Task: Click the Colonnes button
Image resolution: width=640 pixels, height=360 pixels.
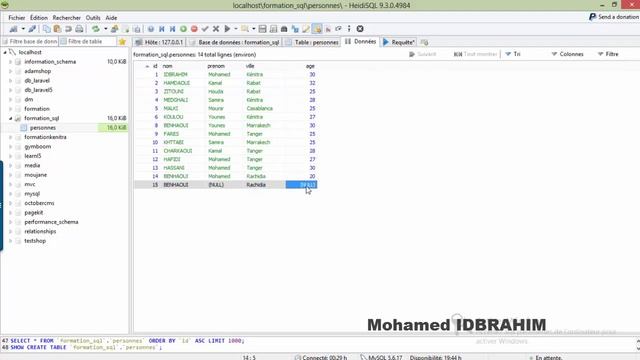Action: [567, 54]
